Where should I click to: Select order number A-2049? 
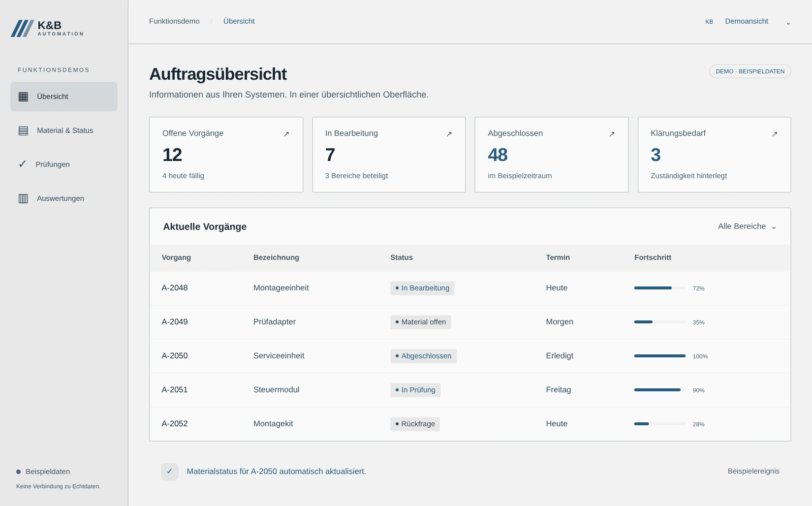click(x=175, y=322)
